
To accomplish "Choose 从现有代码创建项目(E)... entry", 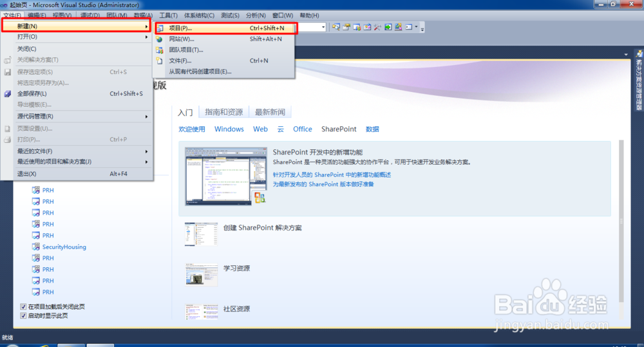I will click(224, 71).
